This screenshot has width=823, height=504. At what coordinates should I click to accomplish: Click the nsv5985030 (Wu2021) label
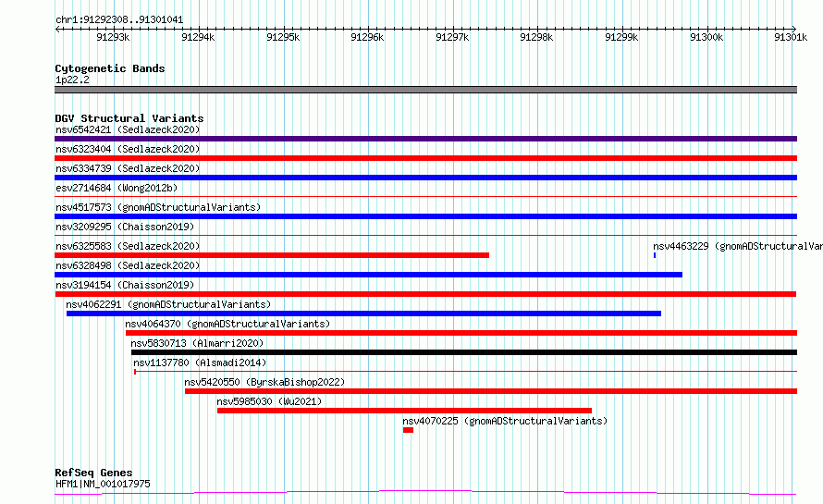click(269, 401)
